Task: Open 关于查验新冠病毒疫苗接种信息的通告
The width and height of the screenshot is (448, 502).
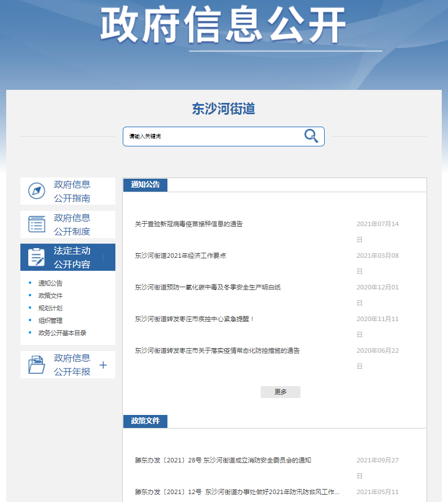Action: click(x=189, y=224)
